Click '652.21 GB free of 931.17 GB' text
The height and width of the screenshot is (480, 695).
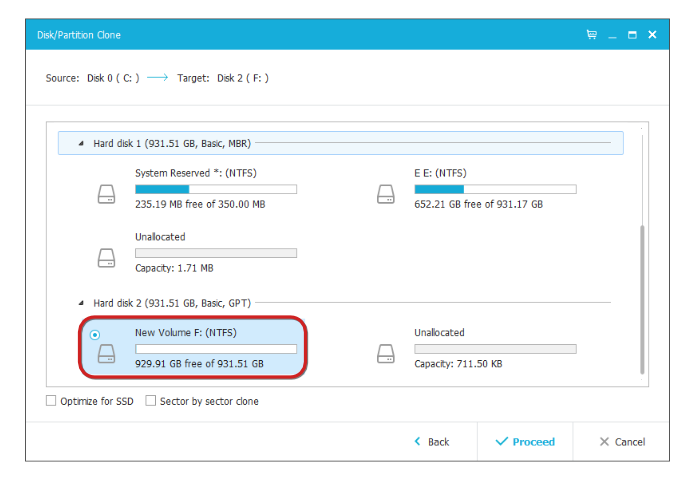coord(478,204)
